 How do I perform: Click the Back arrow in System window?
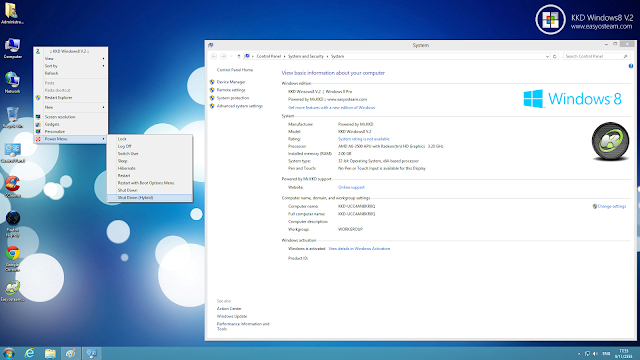click(213, 56)
